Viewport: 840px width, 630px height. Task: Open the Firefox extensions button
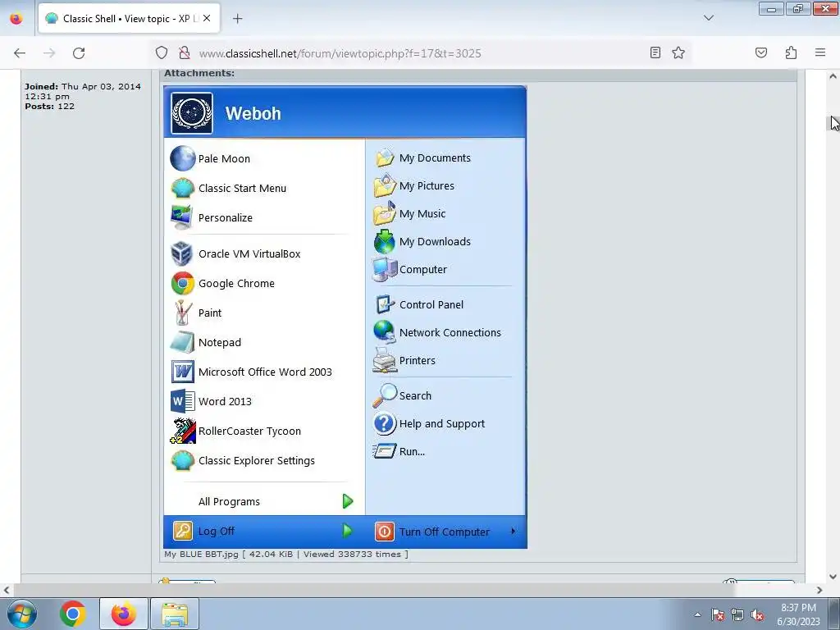[x=791, y=52]
